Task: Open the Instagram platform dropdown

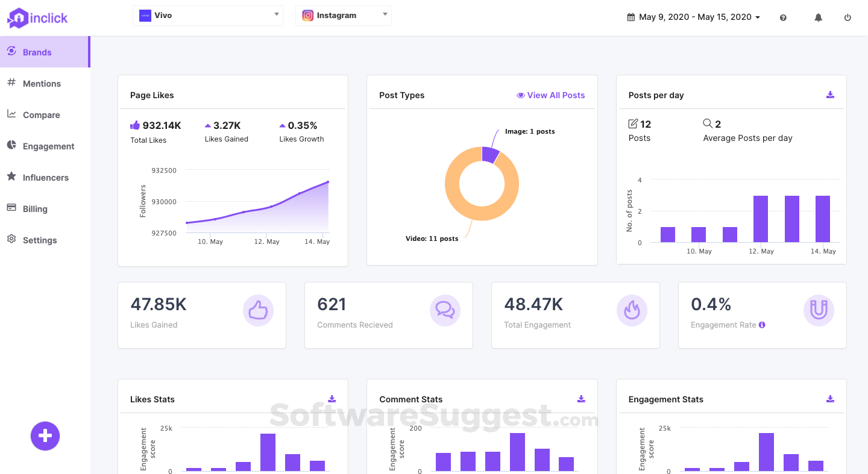Action: [344, 16]
